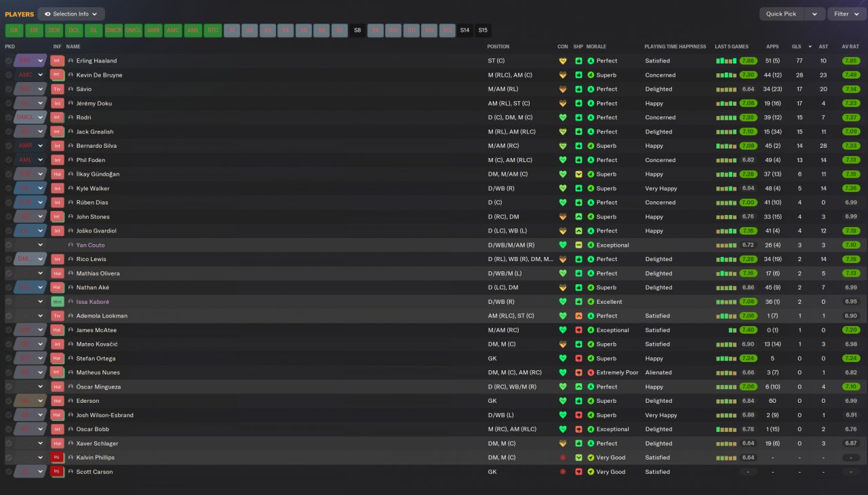
Task: Select the DCR position slot tab
Action: [54, 31]
